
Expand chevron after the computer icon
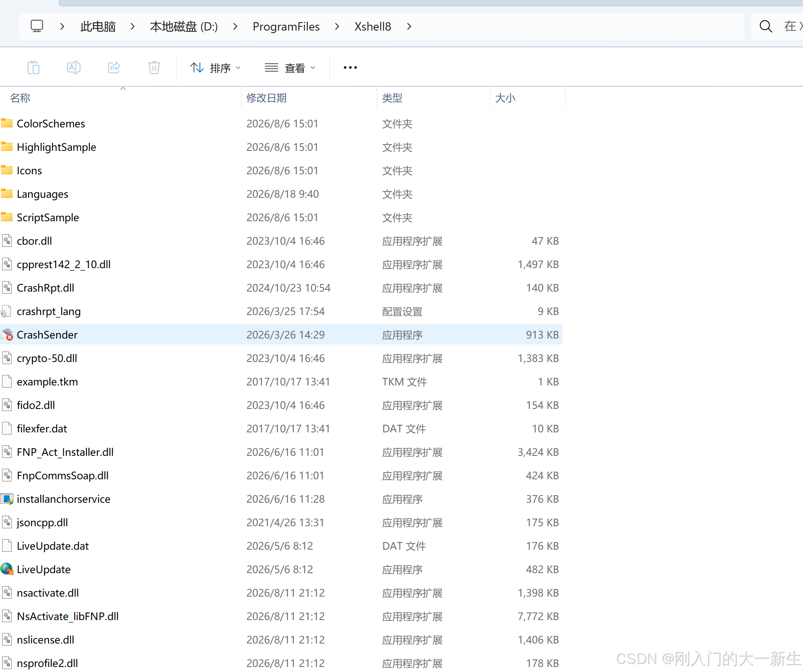62,26
